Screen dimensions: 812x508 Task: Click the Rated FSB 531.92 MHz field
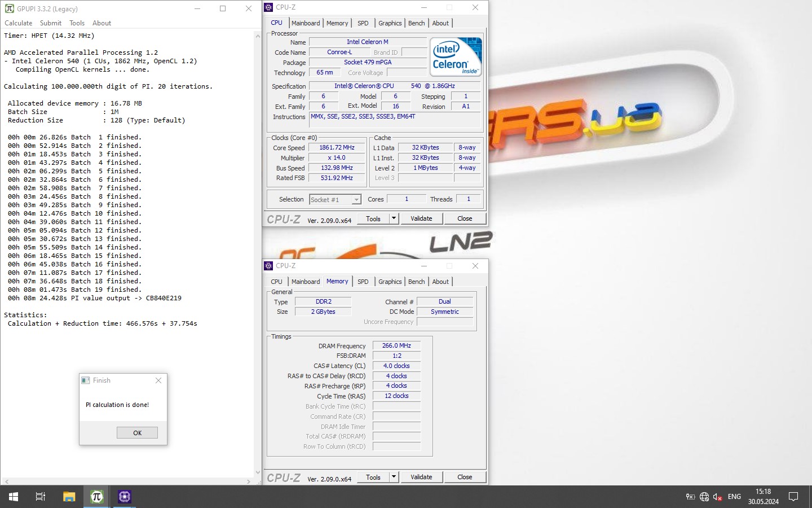click(x=337, y=178)
